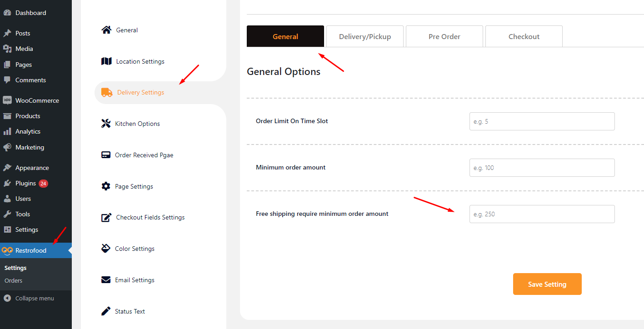Click the Status Text pencil icon
Viewport: 644px width, 329px height.
point(106,311)
